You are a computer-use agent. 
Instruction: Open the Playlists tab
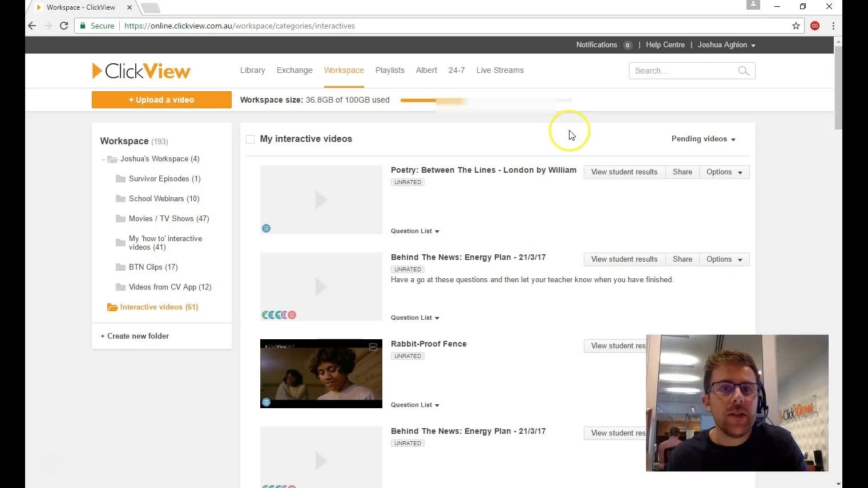390,70
